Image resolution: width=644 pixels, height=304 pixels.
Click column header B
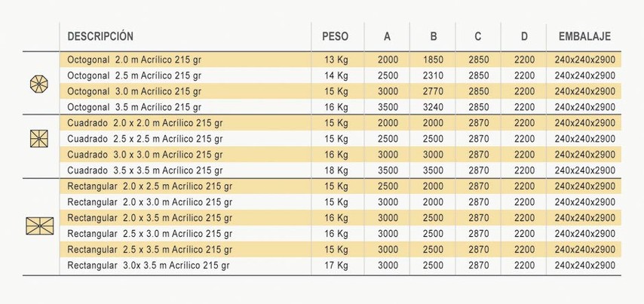click(x=434, y=36)
